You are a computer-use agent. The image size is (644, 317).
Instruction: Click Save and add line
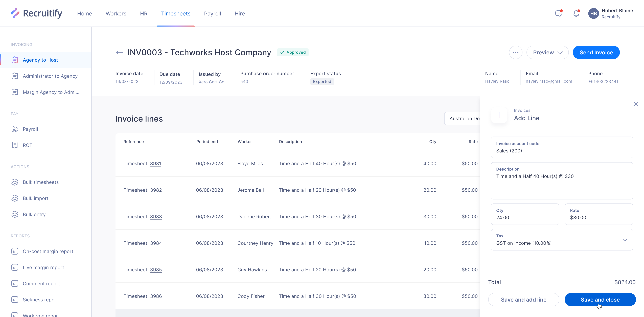click(523, 300)
